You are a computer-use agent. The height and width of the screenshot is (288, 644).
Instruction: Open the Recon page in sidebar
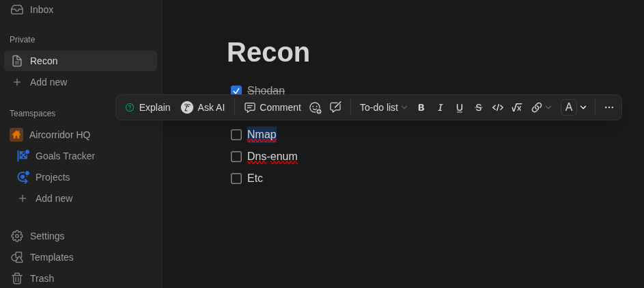coord(81,61)
